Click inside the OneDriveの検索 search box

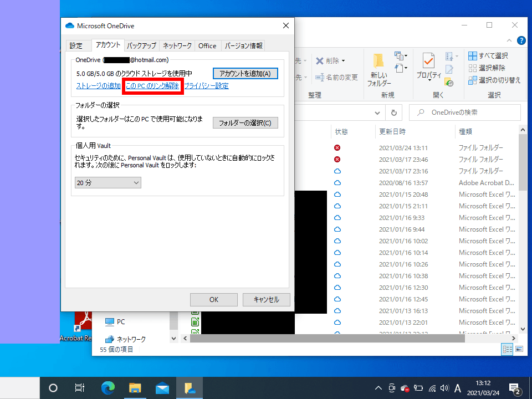[465, 112]
